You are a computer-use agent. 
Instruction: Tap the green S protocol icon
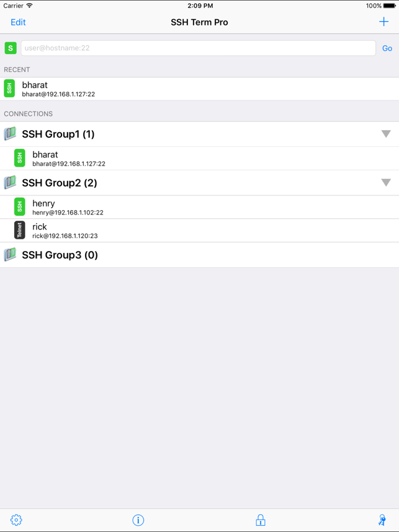pos(11,48)
